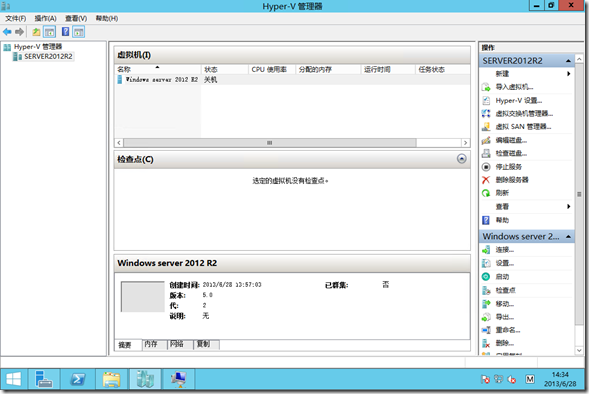
Task: Collapse the Windows server 2... actions section
Action: (x=568, y=237)
